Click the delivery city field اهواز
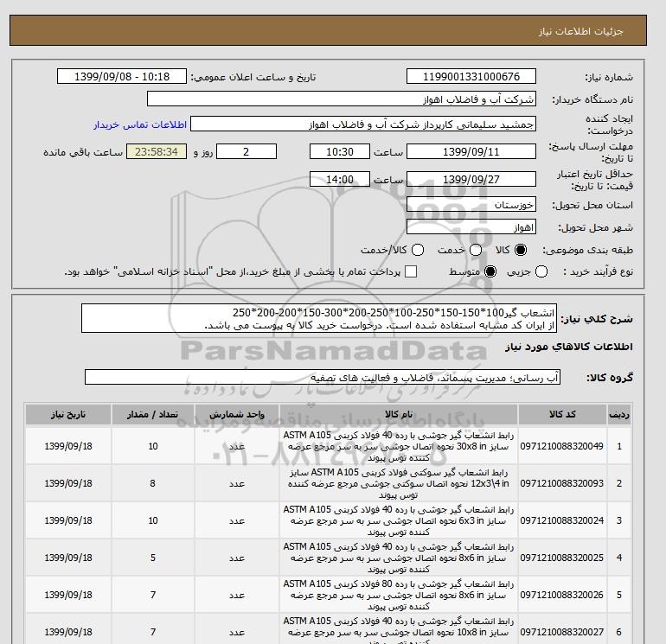The image size is (666, 644). point(471,227)
